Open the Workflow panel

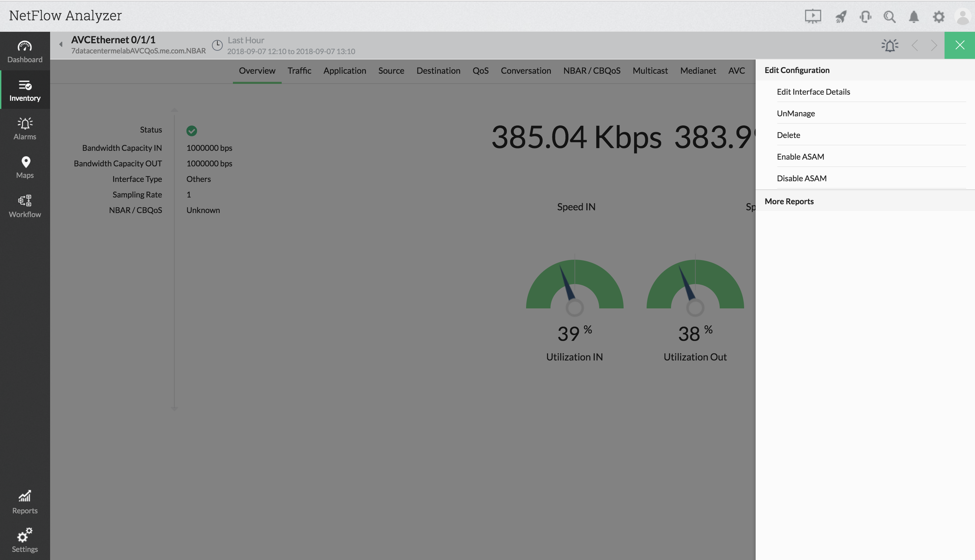click(x=25, y=206)
